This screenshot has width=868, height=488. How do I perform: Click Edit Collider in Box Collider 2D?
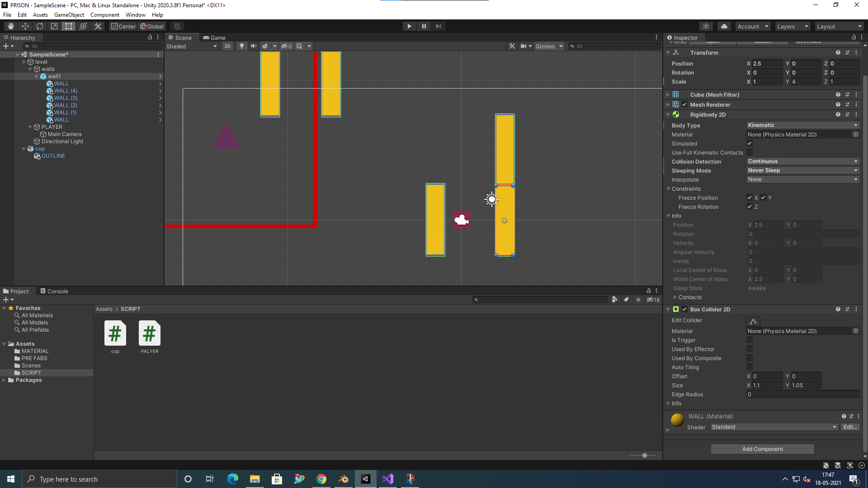coord(752,321)
